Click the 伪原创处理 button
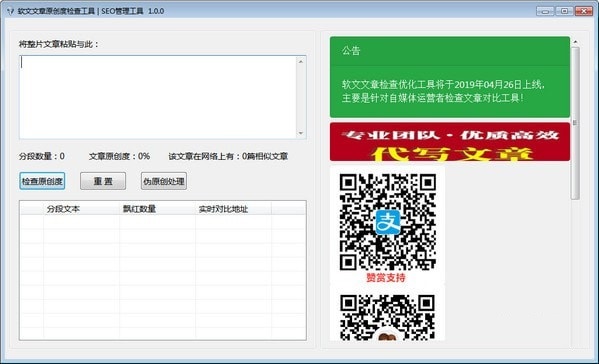Screen dimensions: 599x364 (x=164, y=181)
